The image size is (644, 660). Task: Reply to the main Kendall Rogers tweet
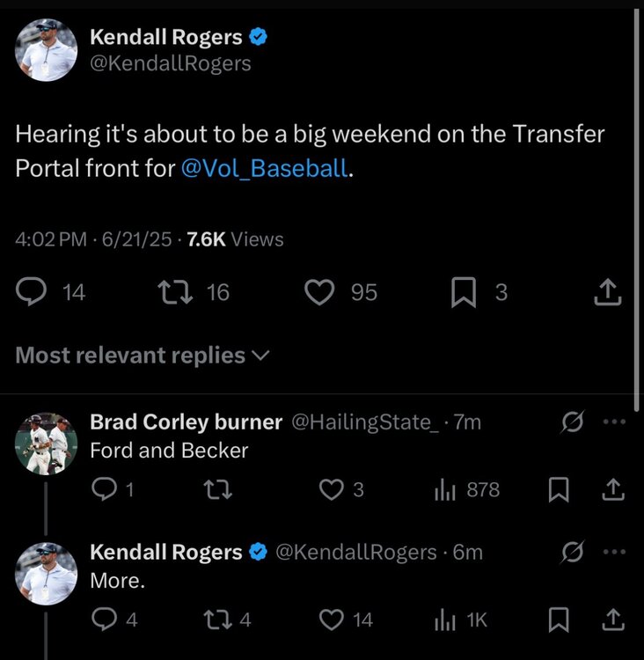pyautogui.click(x=33, y=292)
